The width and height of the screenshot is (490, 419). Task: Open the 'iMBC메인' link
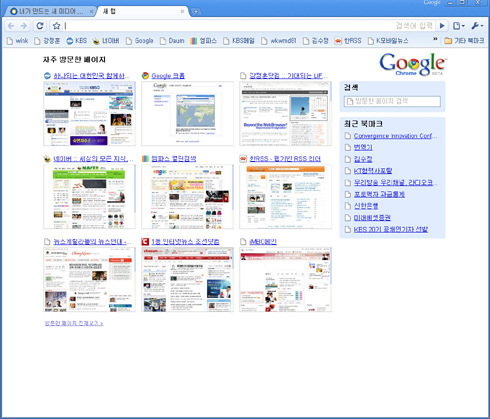tap(263, 242)
